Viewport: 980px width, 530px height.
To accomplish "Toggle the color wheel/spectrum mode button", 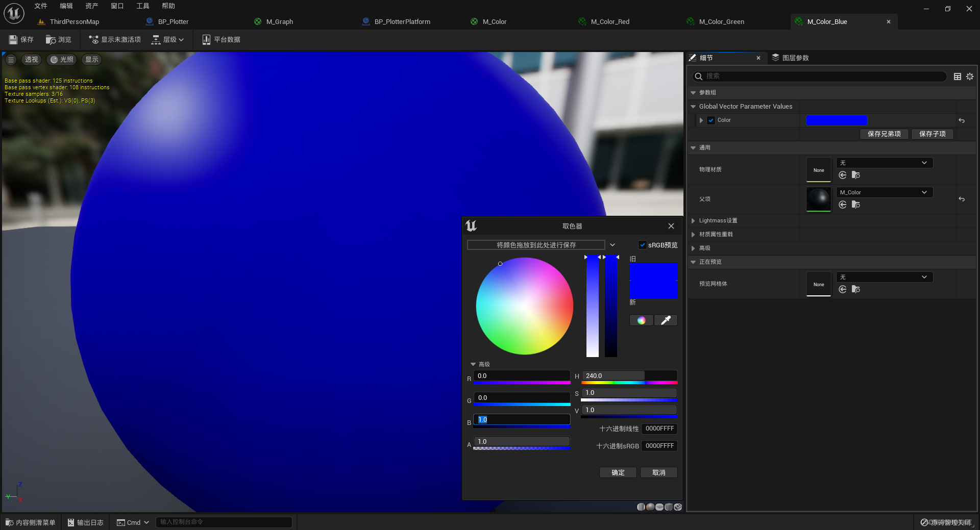I will point(641,320).
